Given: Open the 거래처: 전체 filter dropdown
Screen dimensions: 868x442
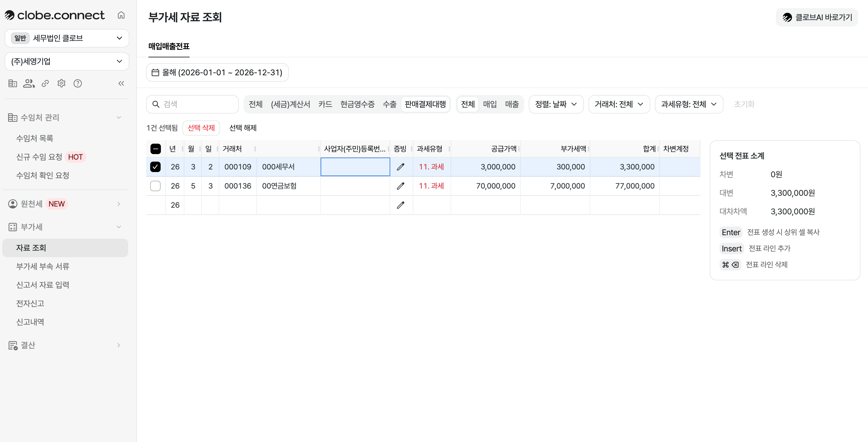Looking at the screenshot, I should pos(619,104).
